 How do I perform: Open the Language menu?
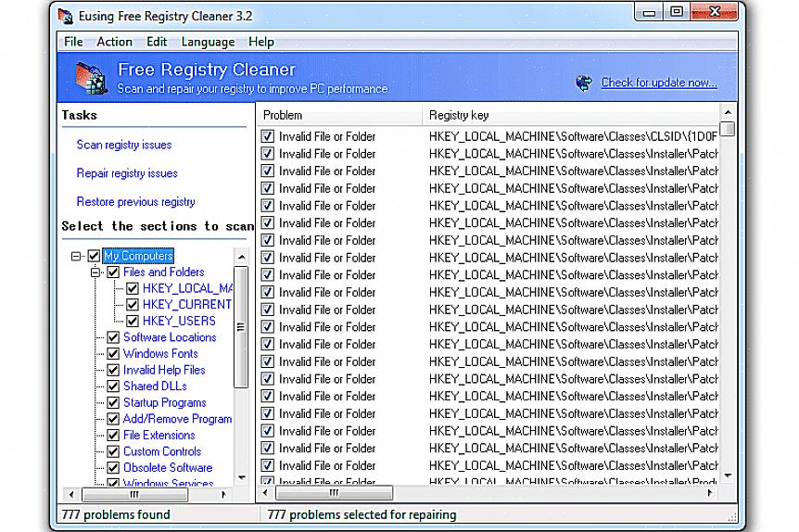click(208, 42)
